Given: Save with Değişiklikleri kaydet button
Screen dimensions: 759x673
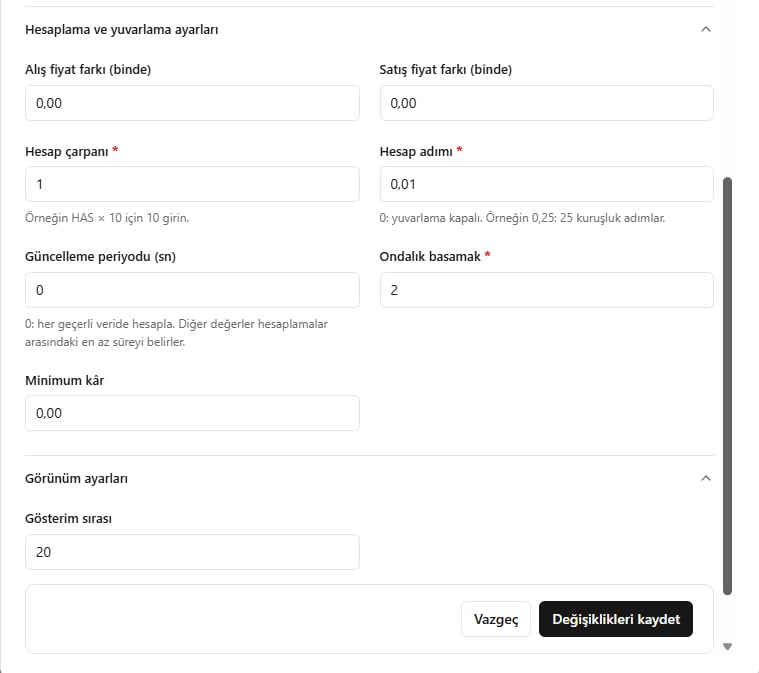Looking at the screenshot, I should pyautogui.click(x=616, y=619).
